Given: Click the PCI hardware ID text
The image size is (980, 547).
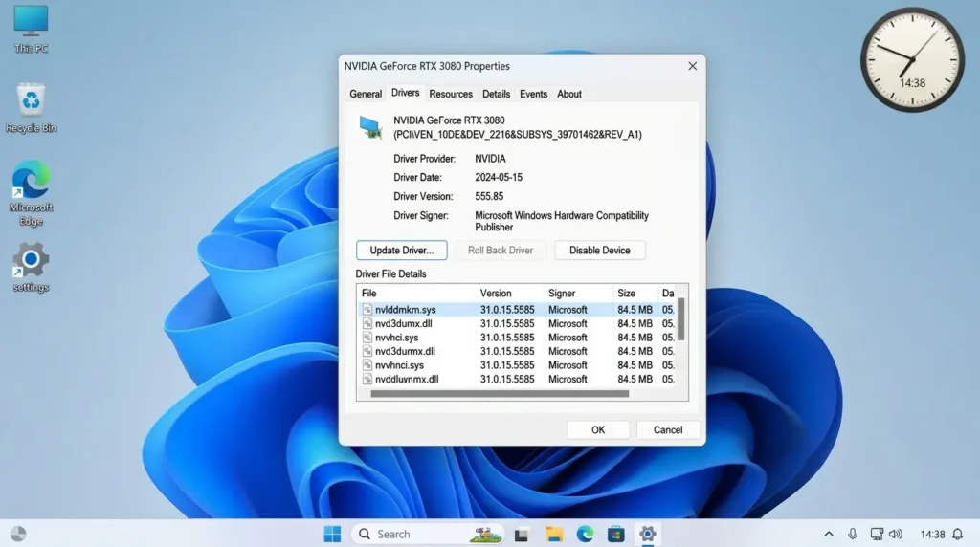Looking at the screenshot, I should (518, 134).
